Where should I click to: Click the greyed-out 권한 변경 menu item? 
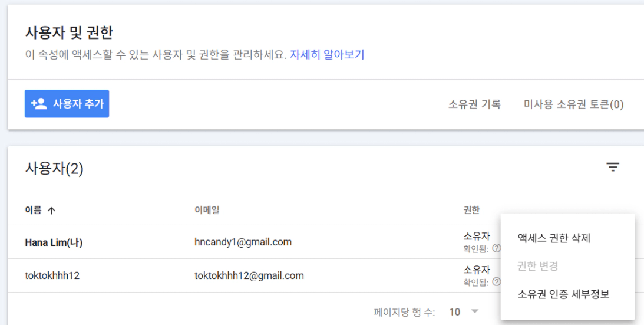click(x=537, y=266)
